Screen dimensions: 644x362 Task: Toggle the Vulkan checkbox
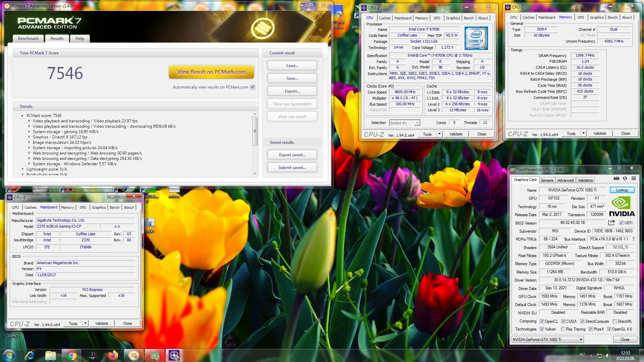coord(542,329)
